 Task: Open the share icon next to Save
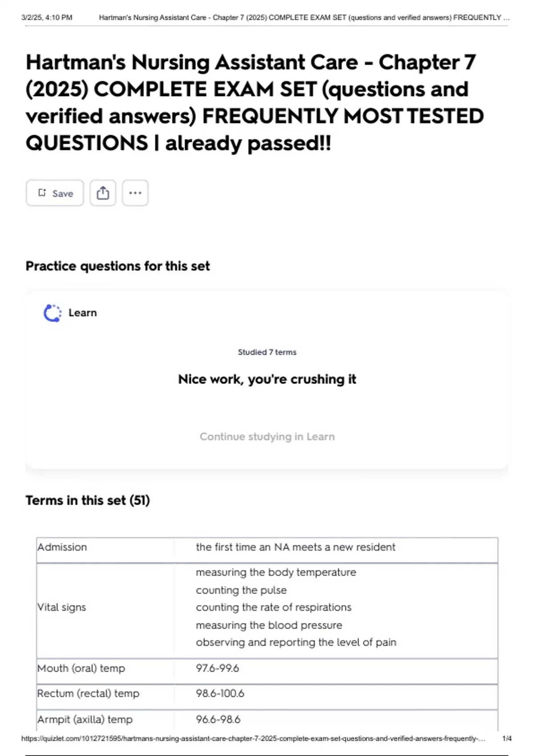pyautogui.click(x=103, y=193)
